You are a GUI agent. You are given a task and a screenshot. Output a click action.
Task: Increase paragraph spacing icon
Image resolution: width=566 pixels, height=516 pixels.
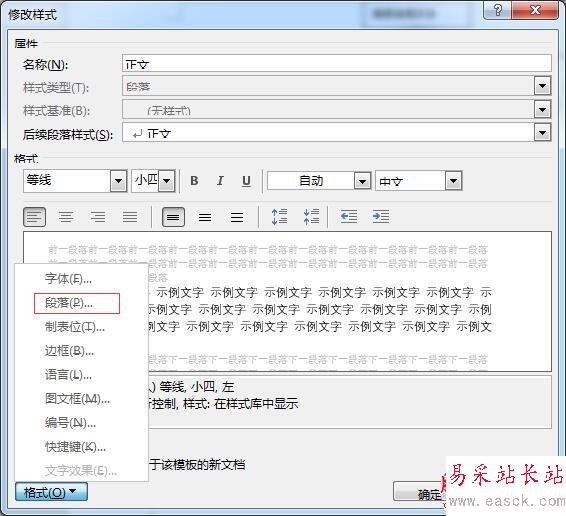point(279,217)
